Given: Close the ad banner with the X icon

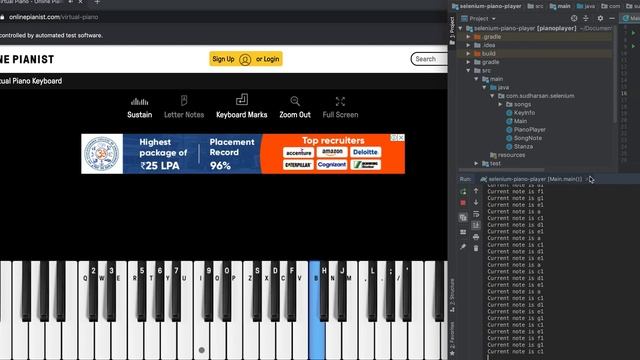Looking at the screenshot, I should coord(401,138).
